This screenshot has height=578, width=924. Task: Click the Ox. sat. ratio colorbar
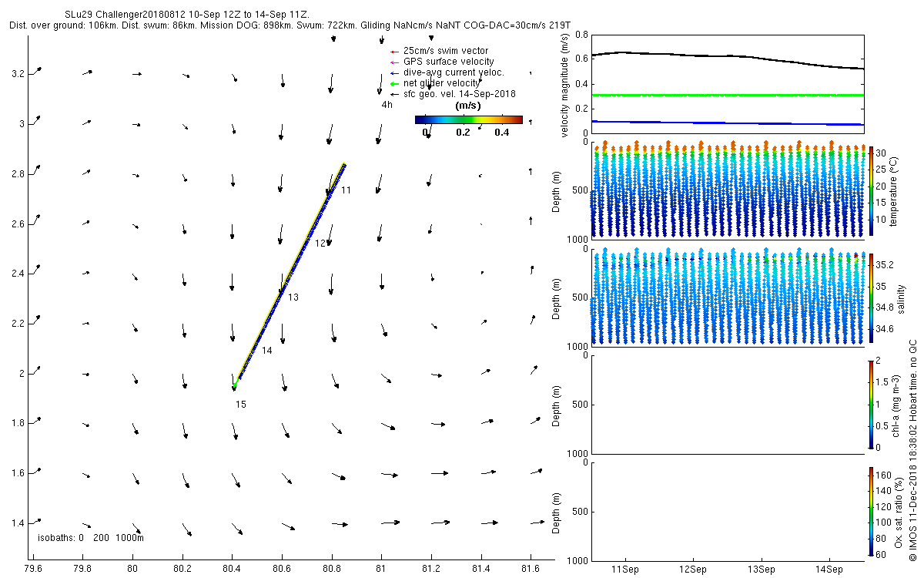[871, 511]
